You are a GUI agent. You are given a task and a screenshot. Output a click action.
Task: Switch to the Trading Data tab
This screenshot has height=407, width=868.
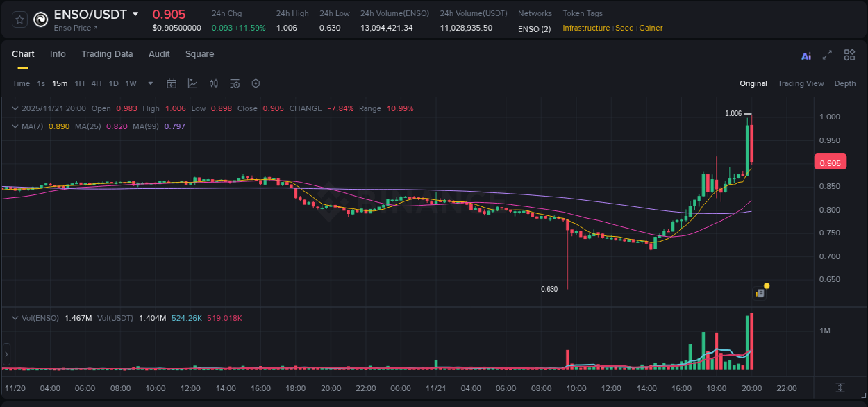107,53
